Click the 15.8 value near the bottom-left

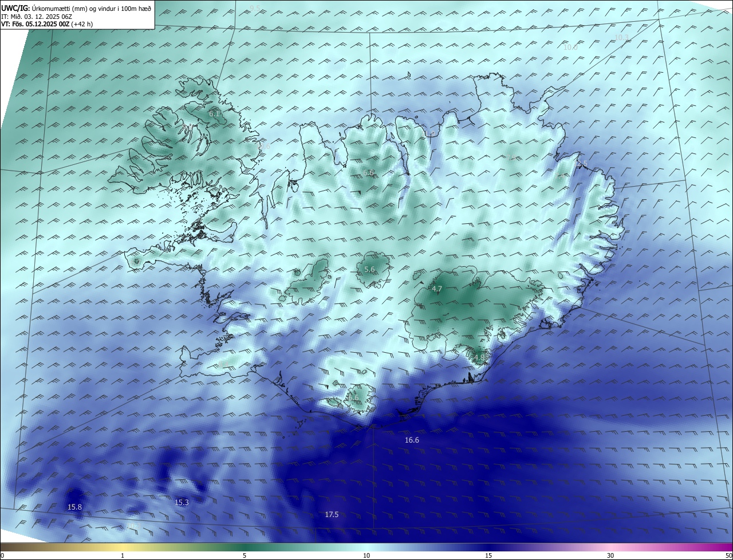click(x=74, y=507)
